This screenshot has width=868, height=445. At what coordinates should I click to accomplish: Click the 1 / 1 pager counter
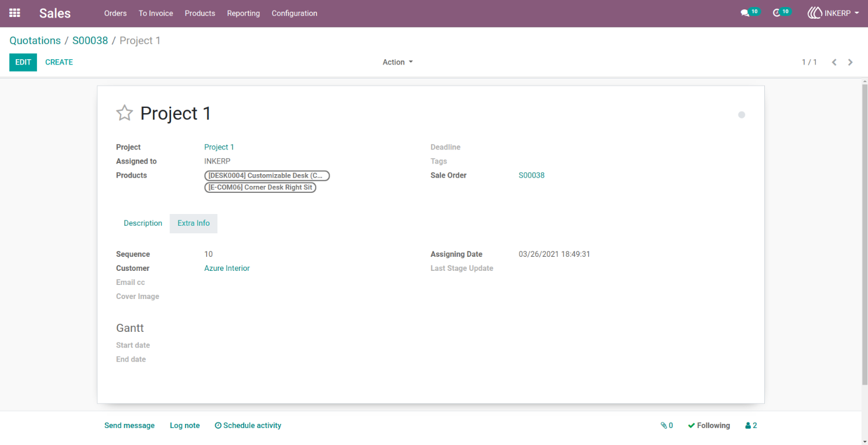pyautogui.click(x=809, y=62)
